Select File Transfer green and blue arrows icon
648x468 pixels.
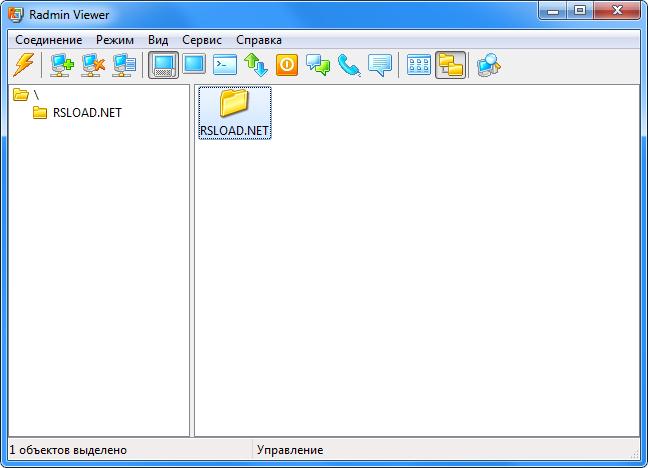click(x=256, y=65)
